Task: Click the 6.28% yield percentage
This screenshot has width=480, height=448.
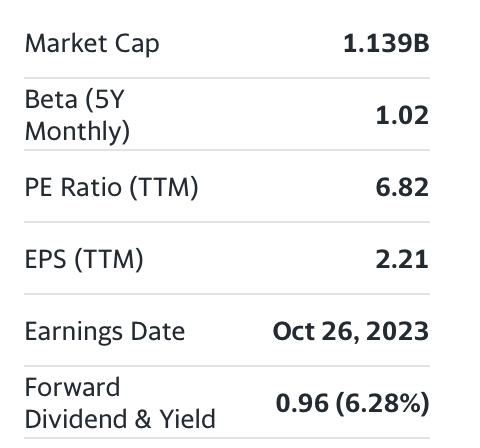Action: coord(383,403)
